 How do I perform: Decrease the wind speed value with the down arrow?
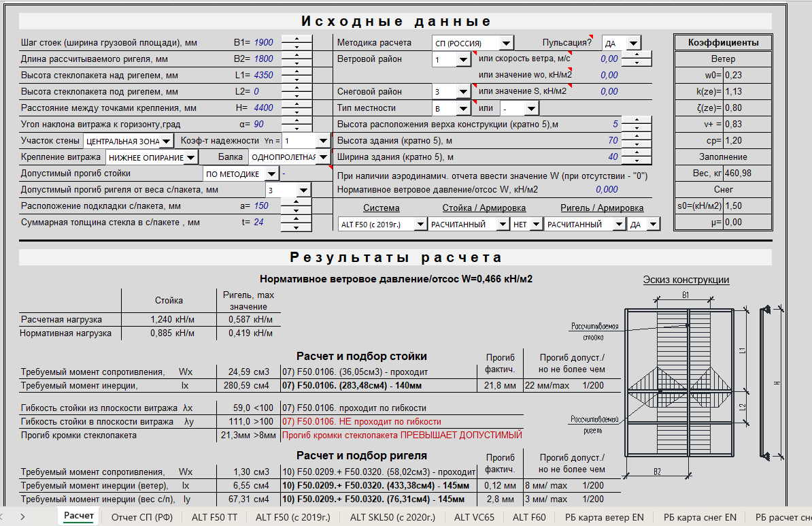(x=637, y=62)
